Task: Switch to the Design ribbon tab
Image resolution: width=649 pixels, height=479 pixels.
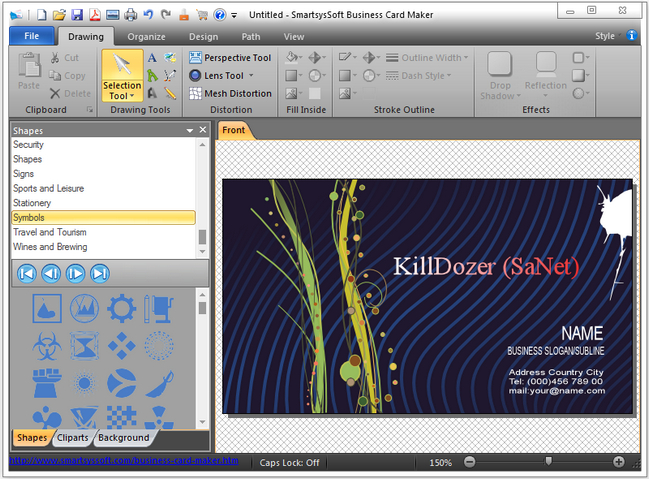Action: pyautogui.click(x=203, y=37)
